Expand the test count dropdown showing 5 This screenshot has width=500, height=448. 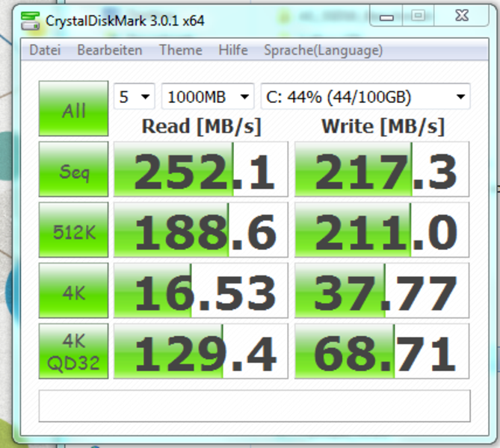135,96
